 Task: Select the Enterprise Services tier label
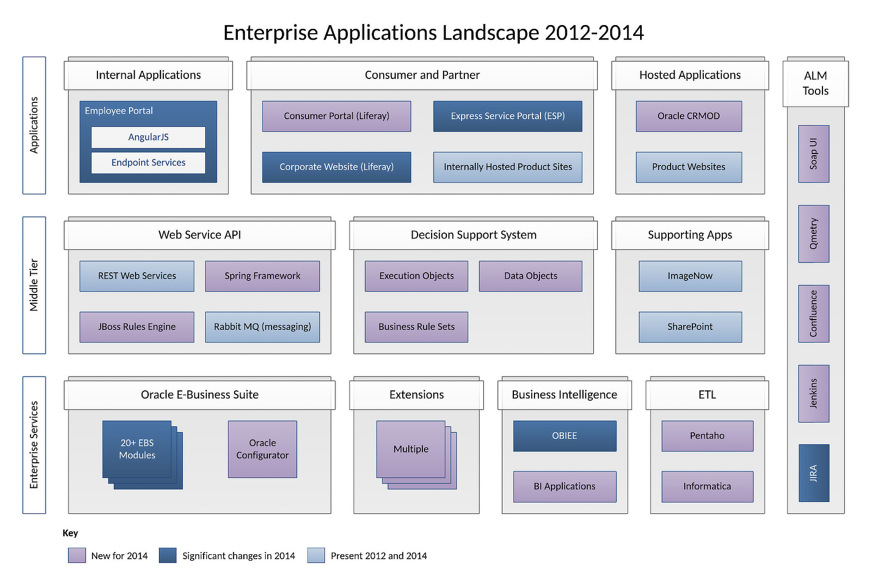coord(34,445)
